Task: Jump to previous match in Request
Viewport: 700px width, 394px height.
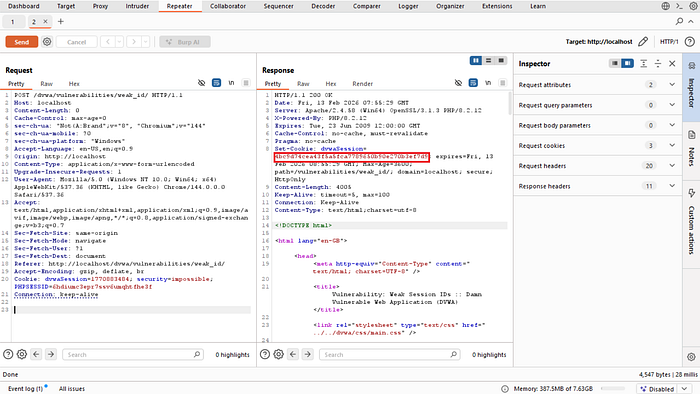Action: (x=36, y=354)
